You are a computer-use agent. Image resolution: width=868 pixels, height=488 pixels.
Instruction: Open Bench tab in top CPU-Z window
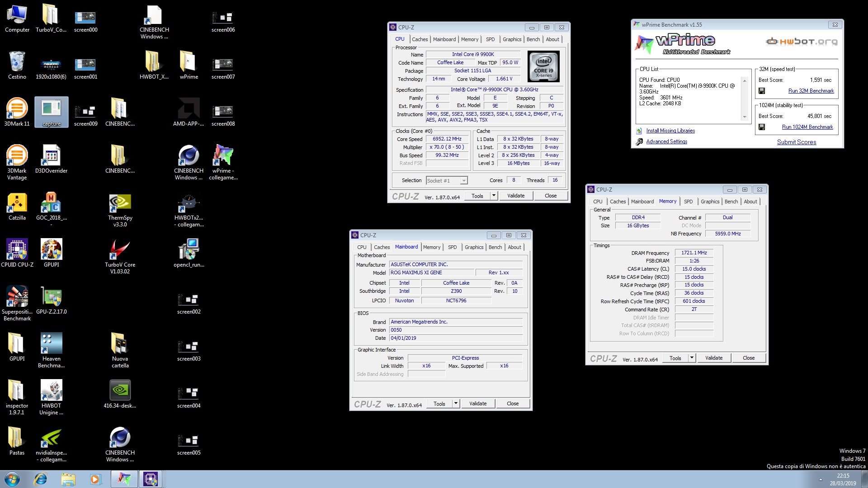pyautogui.click(x=533, y=39)
